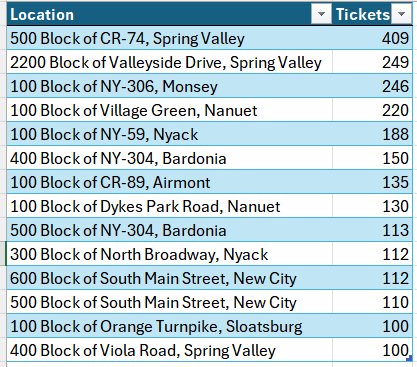
Task: Select the ticket count cell showing 188
Action: [x=372, y=134]
